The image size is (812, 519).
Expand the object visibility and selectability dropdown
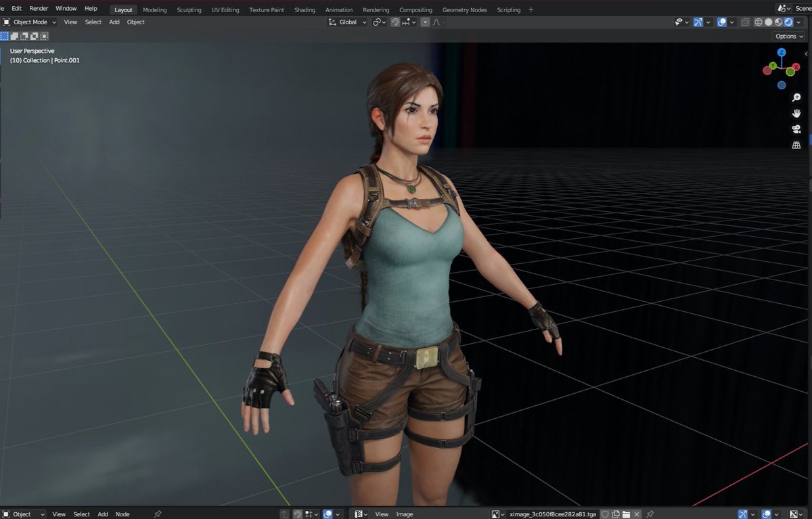click(x=681, y=22)
